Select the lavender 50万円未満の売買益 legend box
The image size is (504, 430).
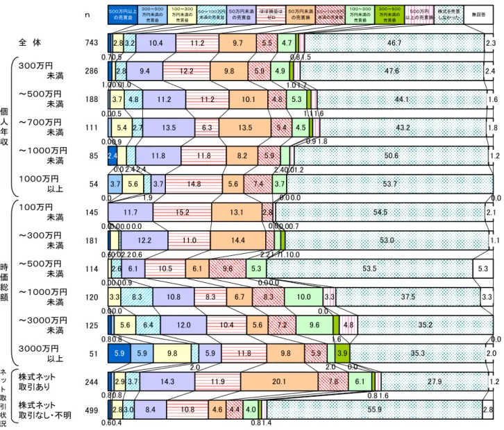pyautogui.click(x=242, y=15)
